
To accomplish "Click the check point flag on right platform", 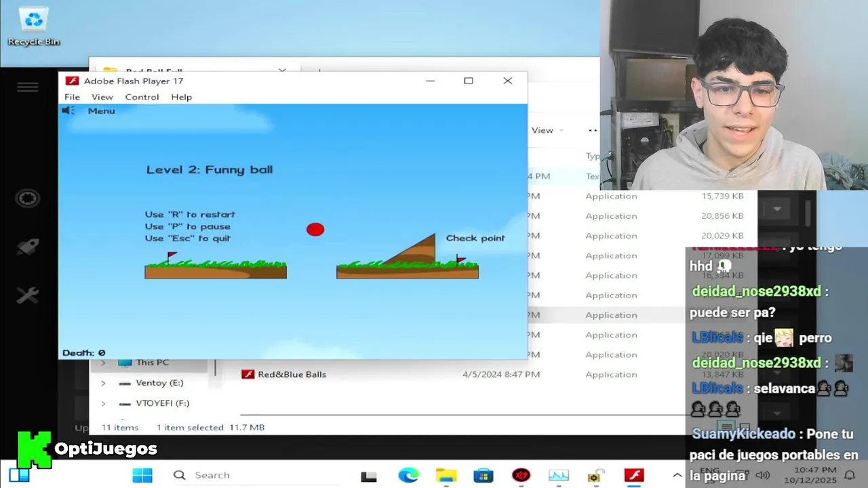I will pos(460,260).
